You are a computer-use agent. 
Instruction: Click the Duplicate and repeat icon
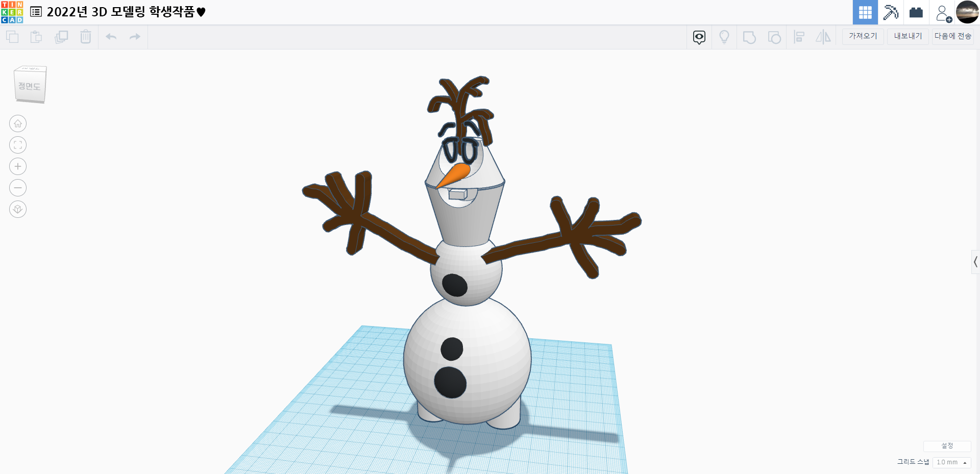click(x=61, y=37)
